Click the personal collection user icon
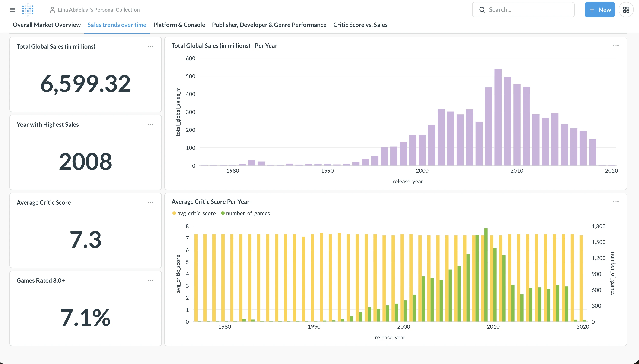Viewport: 639px width, 364px height. pos(52,10)
